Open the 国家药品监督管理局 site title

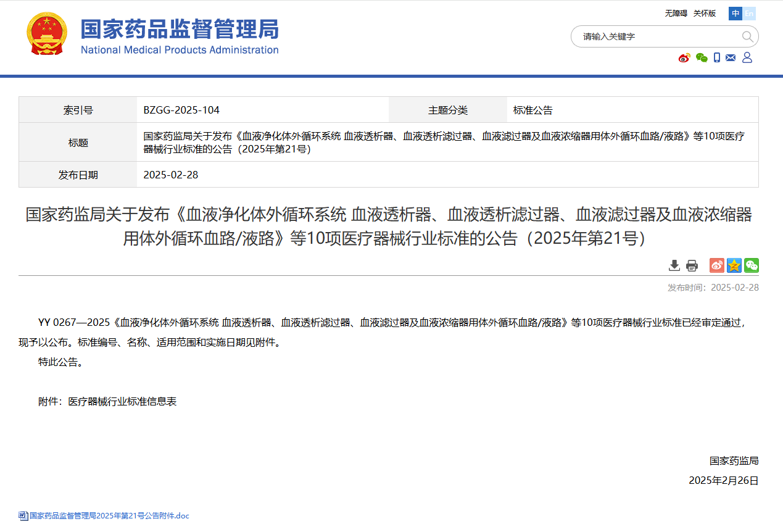click(180, 29)
